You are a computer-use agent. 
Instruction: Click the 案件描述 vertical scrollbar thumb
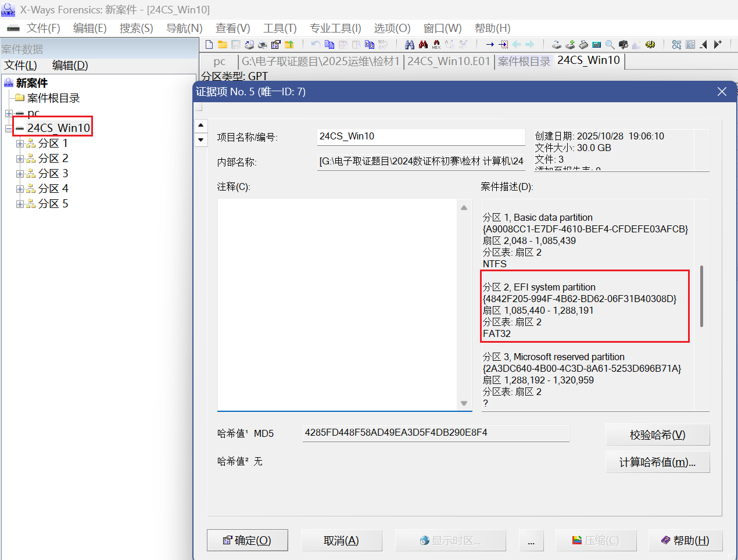[x=701, y=296]
